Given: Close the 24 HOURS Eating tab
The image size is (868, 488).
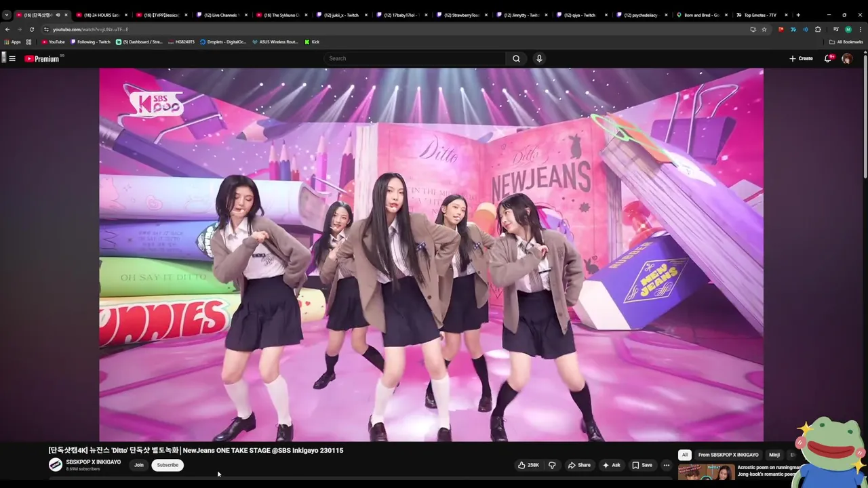Looking at the screenshot, I should tap(126, 15).
